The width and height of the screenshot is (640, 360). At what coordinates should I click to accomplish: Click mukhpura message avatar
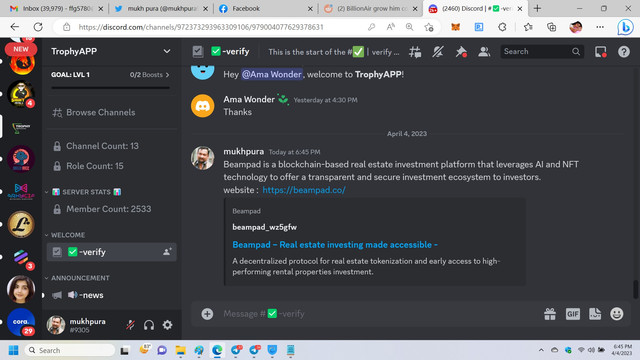(202, 158)
